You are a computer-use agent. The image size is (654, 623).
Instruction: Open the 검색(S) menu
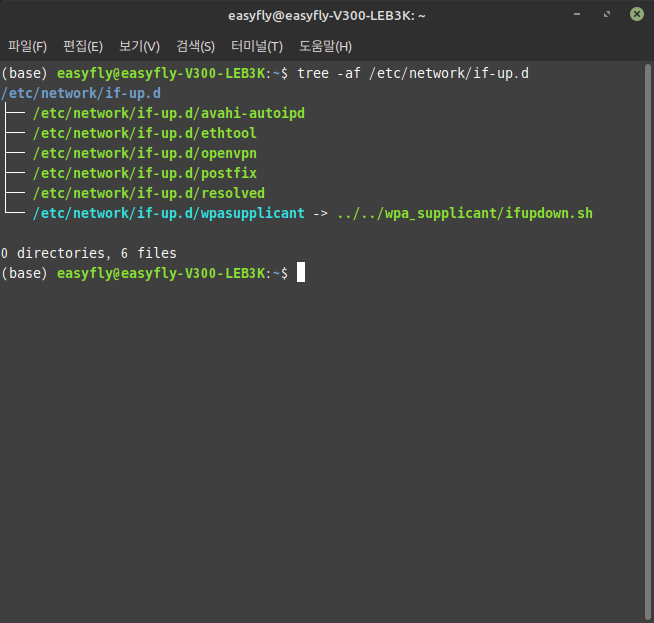(x=195, y=46)
